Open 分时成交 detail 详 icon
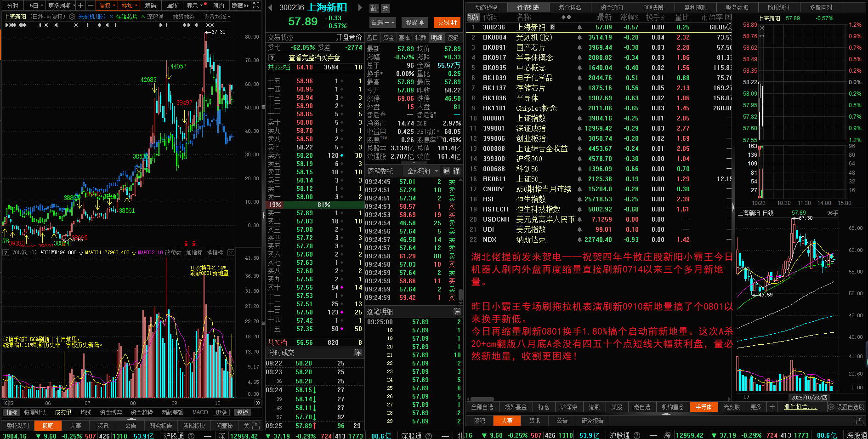 [x=358, y=353]
